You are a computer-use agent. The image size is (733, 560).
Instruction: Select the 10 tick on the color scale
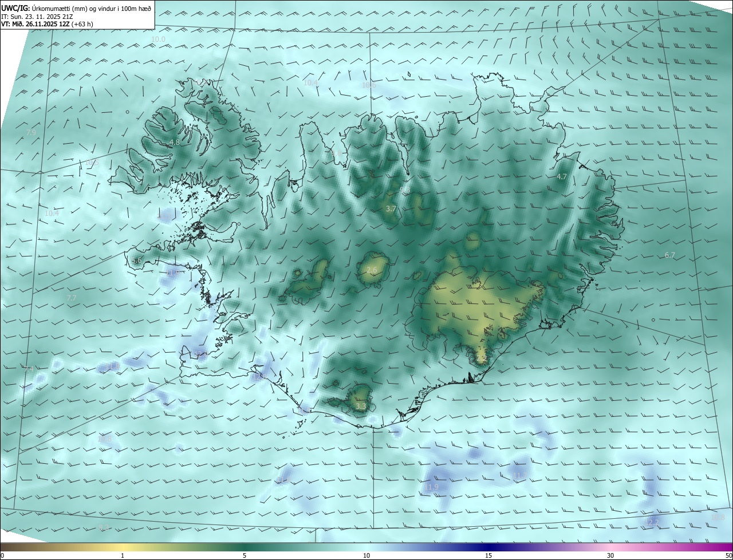[x=366, y=555]
